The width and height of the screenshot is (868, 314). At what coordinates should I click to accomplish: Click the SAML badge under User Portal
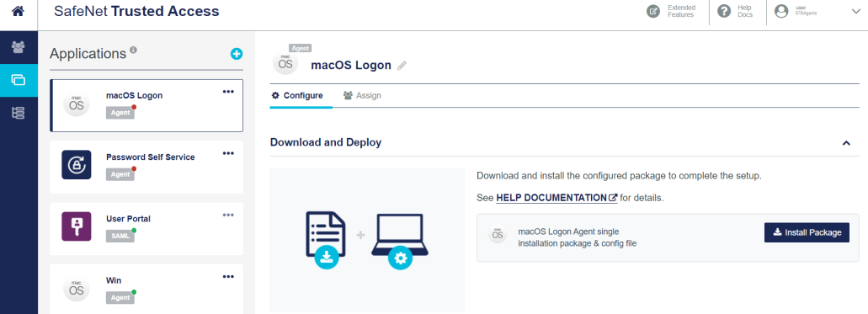(x=120, y=236)
